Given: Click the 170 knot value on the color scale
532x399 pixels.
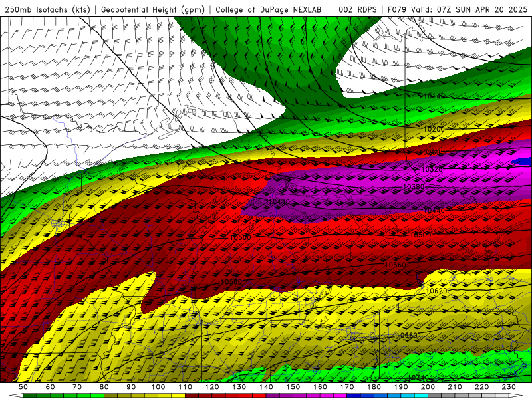Looking at the screenshot, I should tap(347, 387).
